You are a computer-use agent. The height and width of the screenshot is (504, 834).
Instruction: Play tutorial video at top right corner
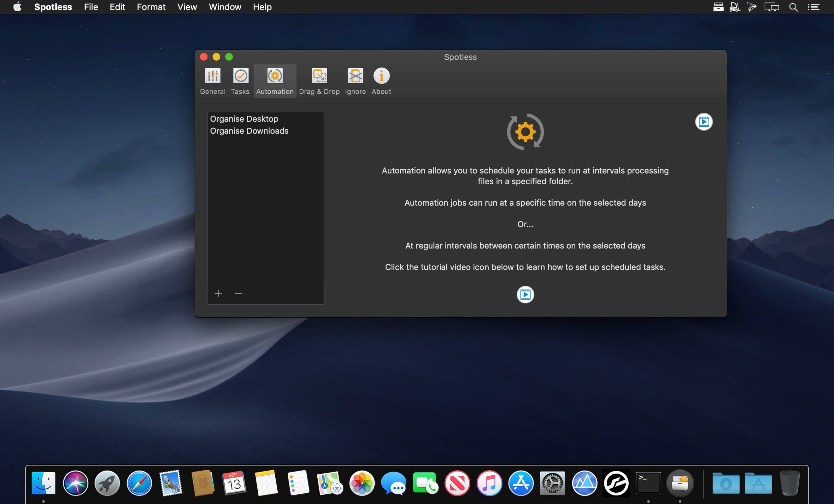(704, 122)
